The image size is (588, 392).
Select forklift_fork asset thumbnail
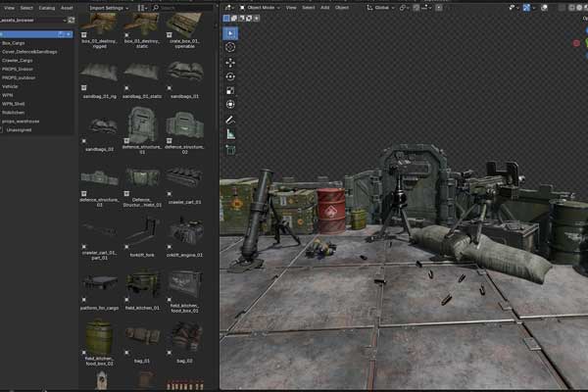(142, 230)
